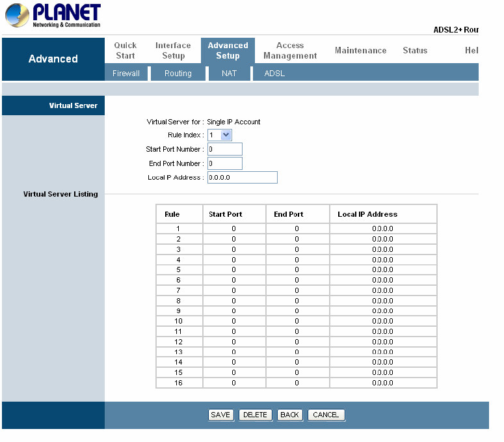Select the Advanced Setup tab
The width and height of the screenshot is (504, 442).
228,50
